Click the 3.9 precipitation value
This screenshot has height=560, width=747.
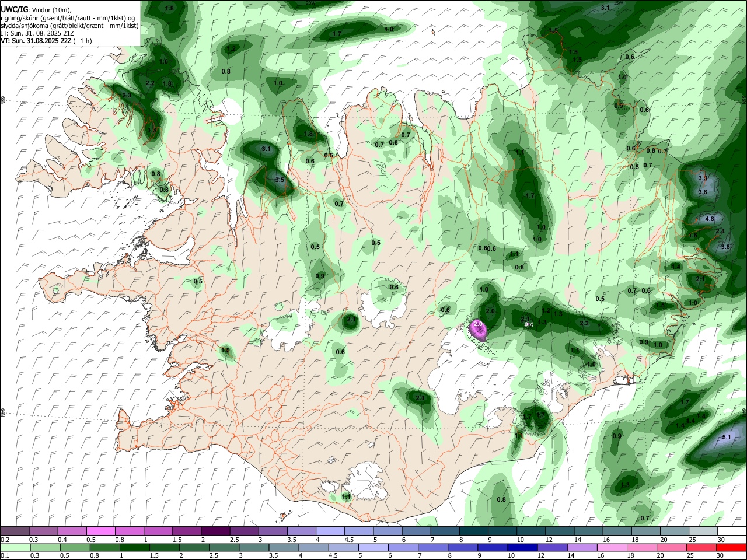(x=703, y=178)
